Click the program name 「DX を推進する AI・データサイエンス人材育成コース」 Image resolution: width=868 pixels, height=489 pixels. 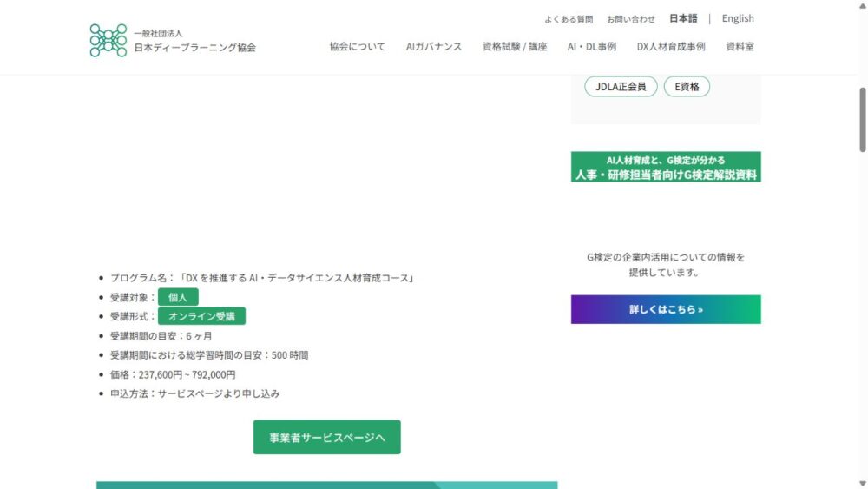click(297, 278)
